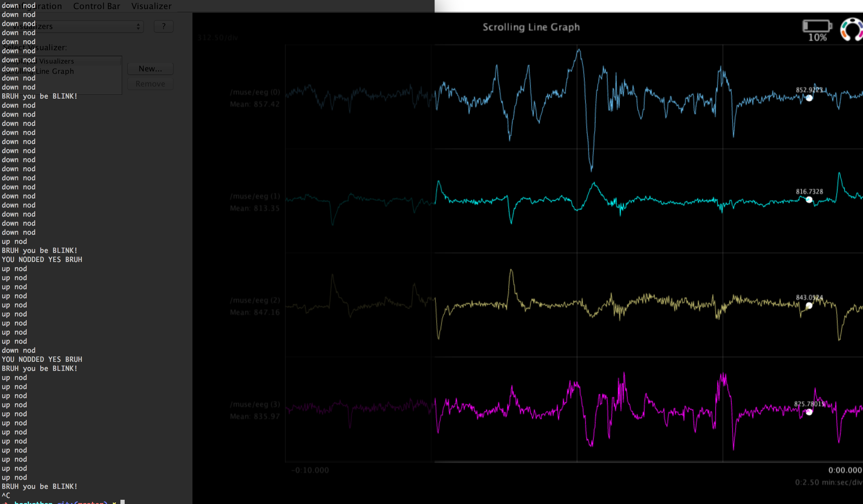Open the Visualizers dropdown selector
This screenshot has height=504, width=863.
pyautogui.click(x=74, y=26)
